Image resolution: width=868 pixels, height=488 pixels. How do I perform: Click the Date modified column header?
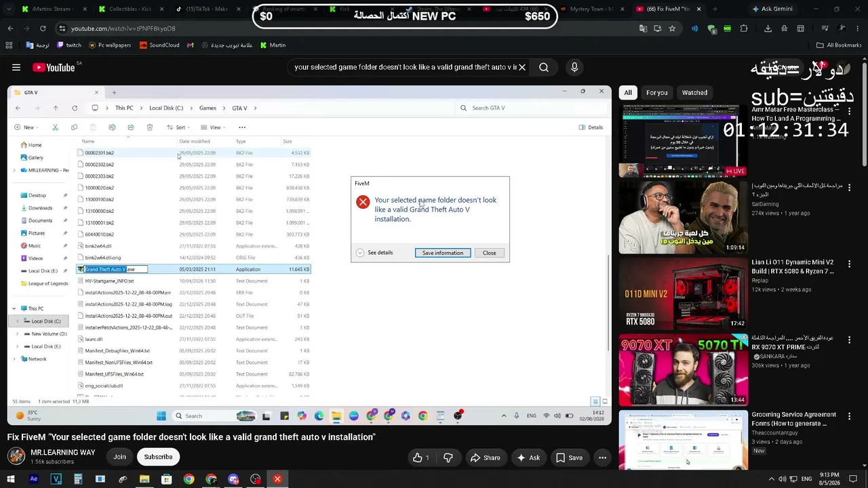(x=195, y=142)
